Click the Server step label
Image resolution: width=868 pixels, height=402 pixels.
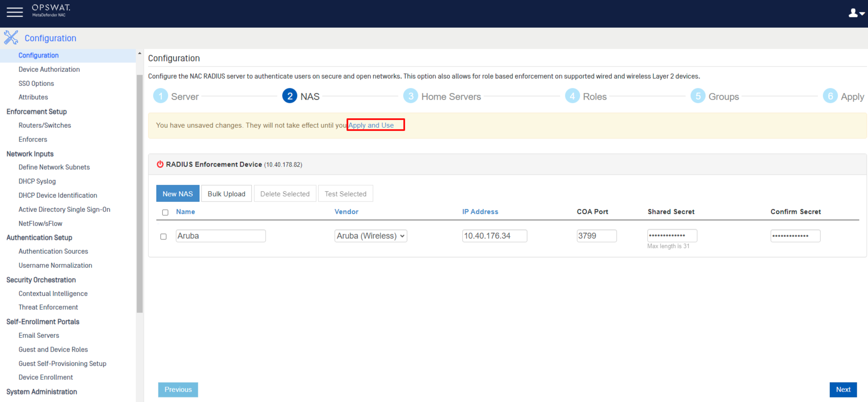(185, 96)
